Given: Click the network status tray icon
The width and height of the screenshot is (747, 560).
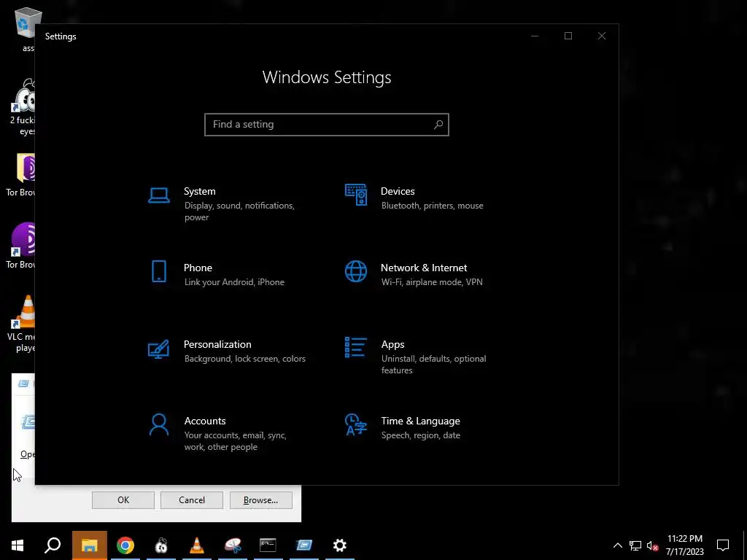Looking at the screenshot, I should point(635,545).
